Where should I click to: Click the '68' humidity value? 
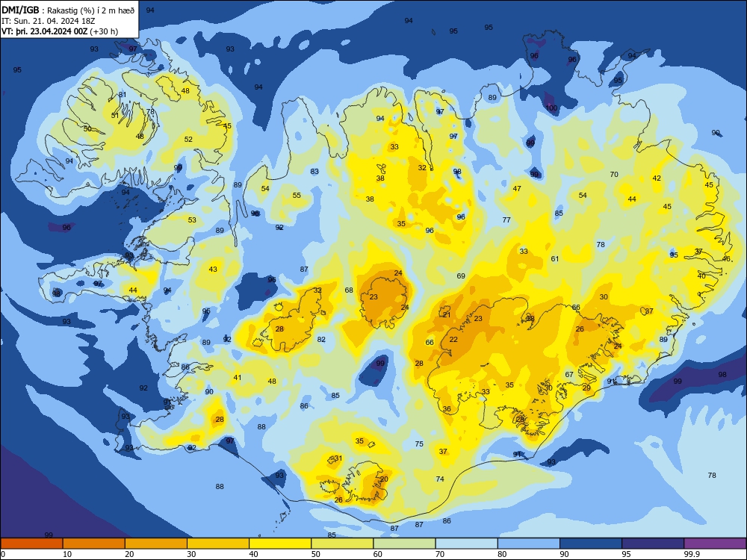point(349,290)
